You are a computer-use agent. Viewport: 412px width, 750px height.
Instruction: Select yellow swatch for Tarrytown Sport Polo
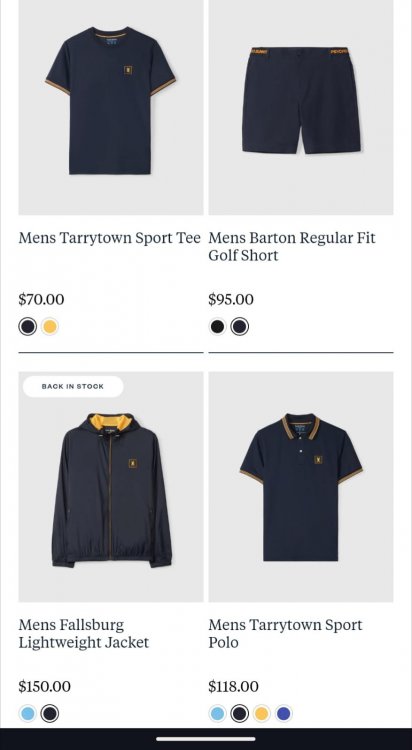coord(261,714)
